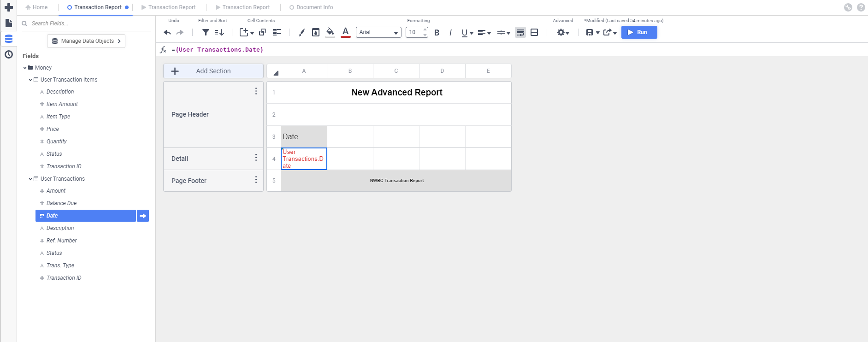
Task: Click the formula fx icon
Action: [x=163, y=50]
